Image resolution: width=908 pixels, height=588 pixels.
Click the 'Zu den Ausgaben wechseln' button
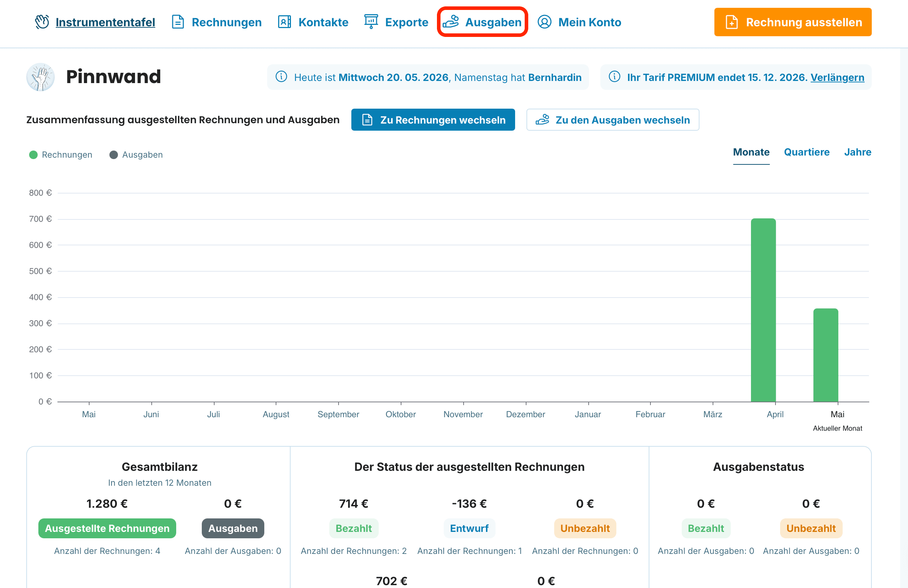613,120
